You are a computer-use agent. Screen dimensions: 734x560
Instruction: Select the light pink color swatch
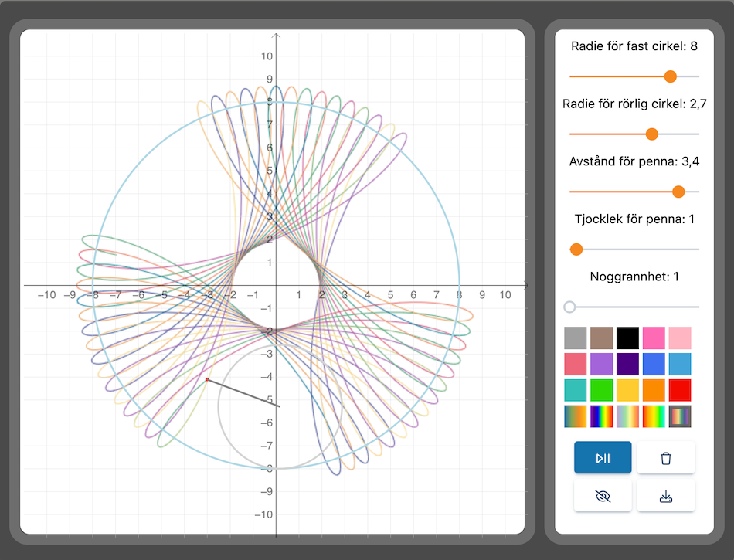tap(680, 338)
